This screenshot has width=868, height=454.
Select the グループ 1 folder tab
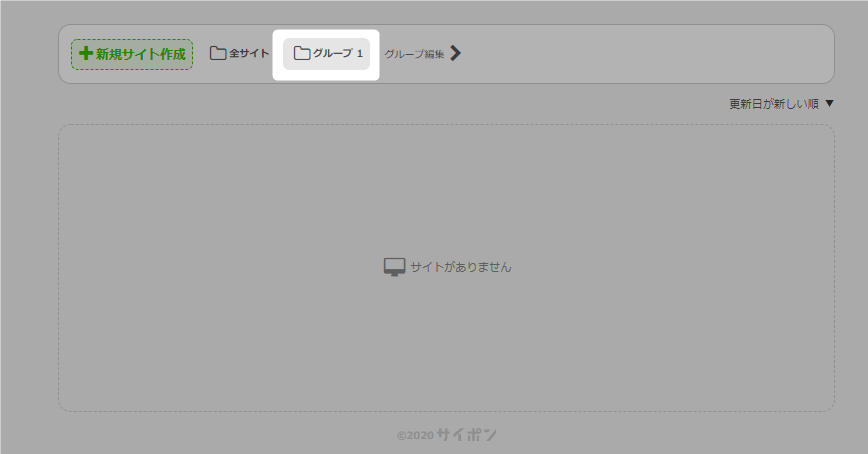[327, 54]
